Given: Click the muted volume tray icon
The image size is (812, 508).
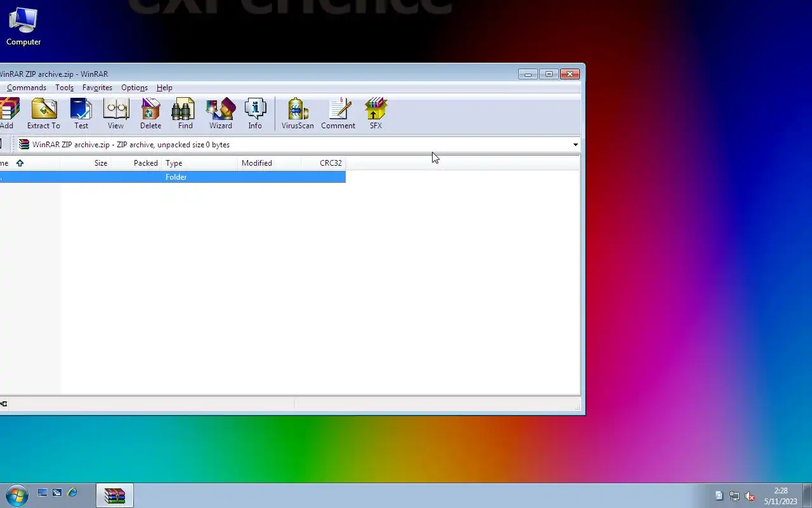Looking at the screenshot, I should pyautogui.click(x=750, y=496).
